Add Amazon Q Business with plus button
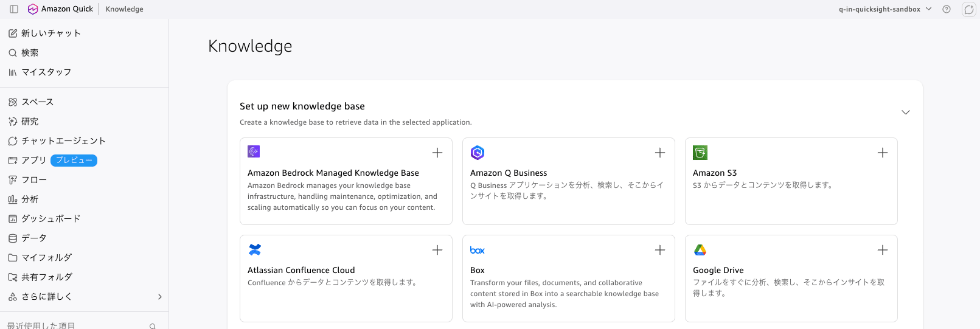 point(660,153)
